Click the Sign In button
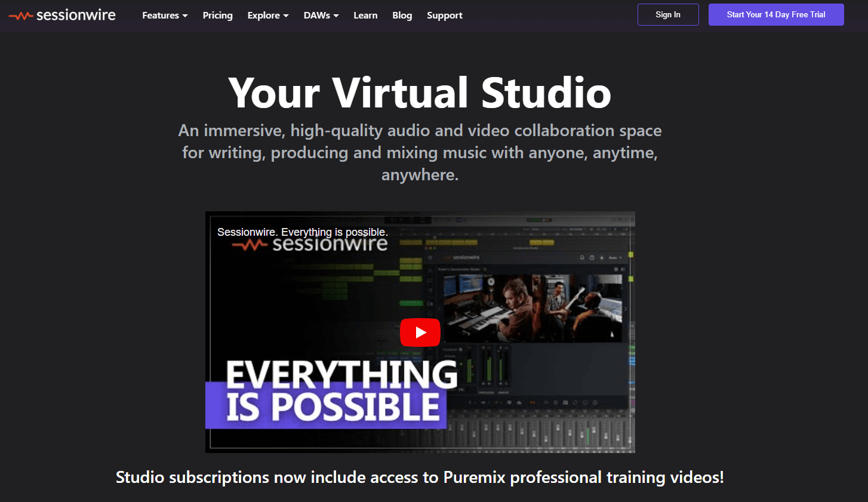Screen dimensions: 868x502 667,14
